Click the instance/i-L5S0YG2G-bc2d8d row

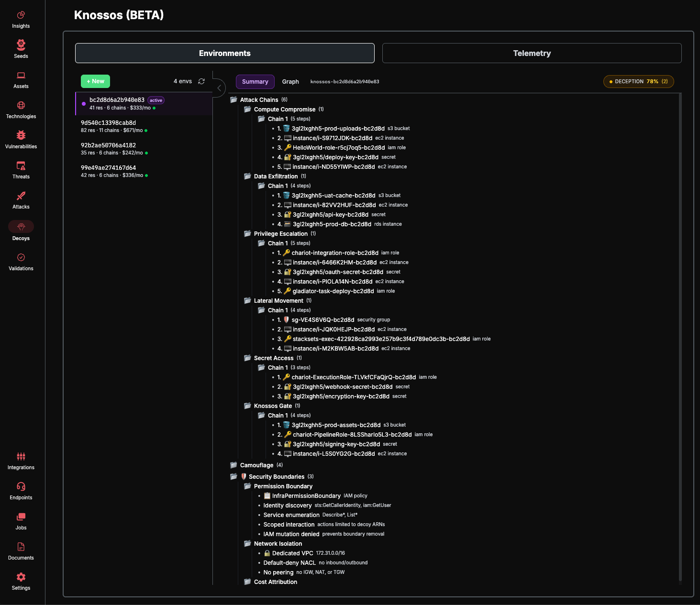tap(342, 453)
